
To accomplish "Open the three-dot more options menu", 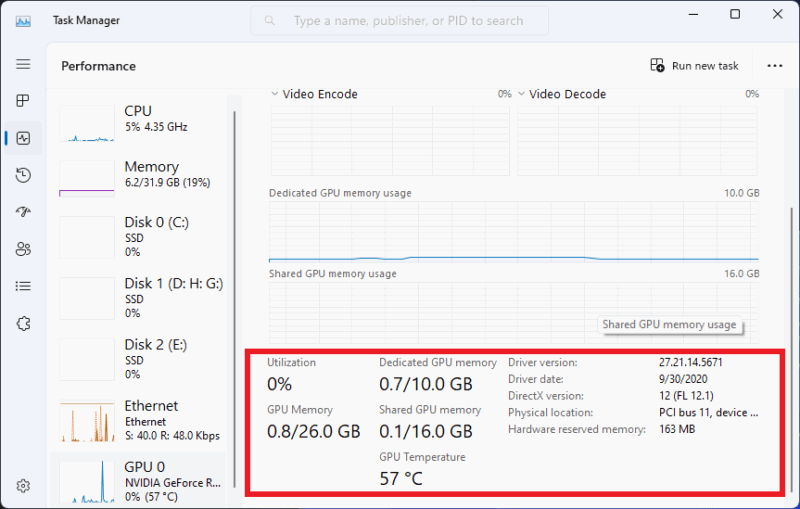I will pos(774,66).
